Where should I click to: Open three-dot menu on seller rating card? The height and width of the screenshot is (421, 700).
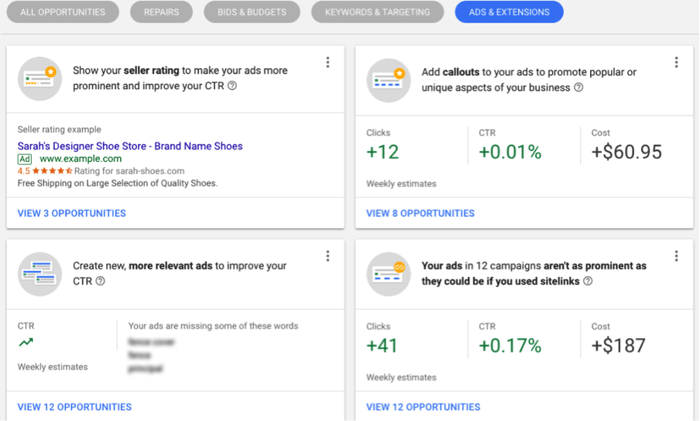(x=327, y=63)
